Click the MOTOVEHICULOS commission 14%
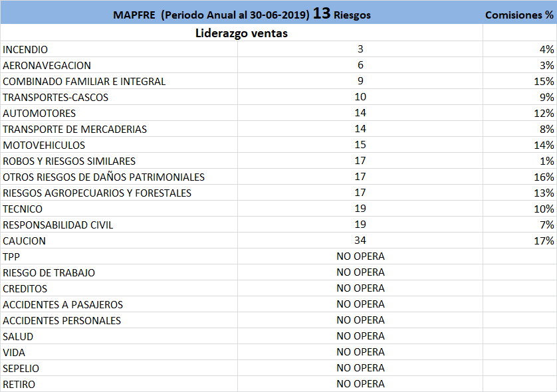557x392 pixels. 520,145
